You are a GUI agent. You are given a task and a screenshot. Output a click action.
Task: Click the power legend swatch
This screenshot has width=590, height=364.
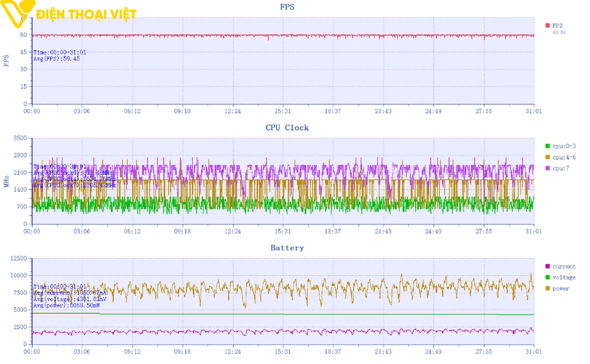coord(548,289)
